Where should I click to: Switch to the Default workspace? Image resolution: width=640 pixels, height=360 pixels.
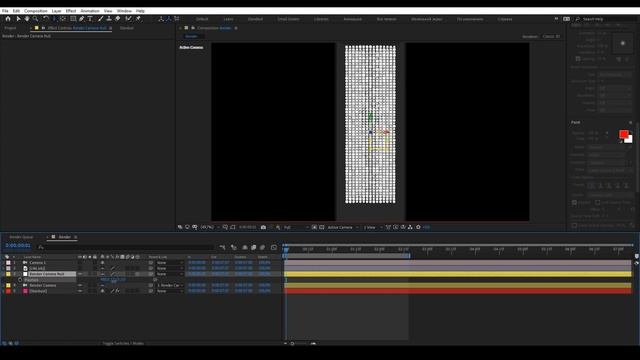[x=202, y=19]
